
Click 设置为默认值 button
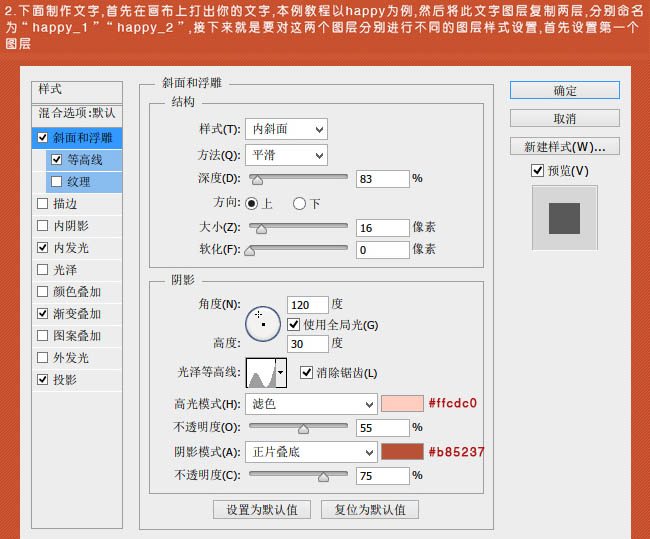coord(262,510)
